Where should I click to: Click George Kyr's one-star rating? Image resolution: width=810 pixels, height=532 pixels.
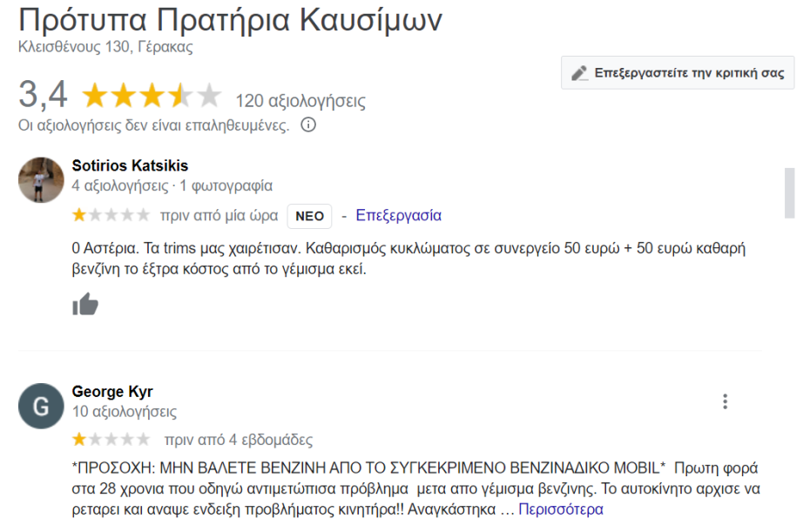click(x=111, y=440)
